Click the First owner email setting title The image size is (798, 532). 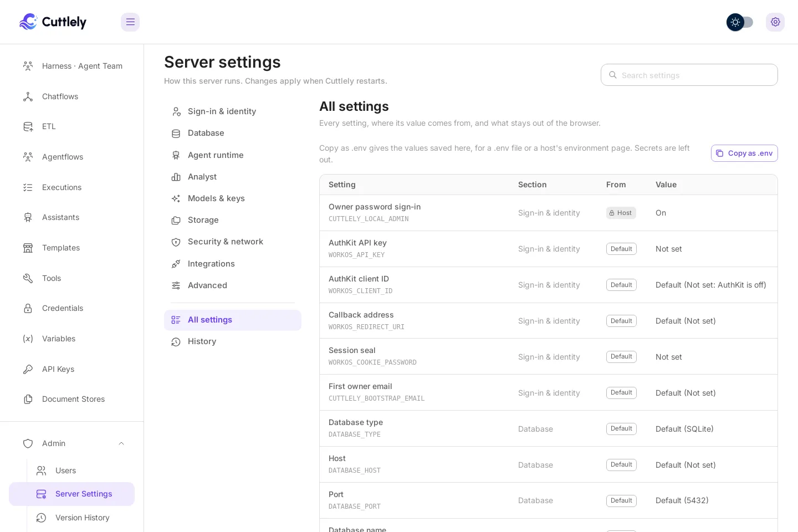(x=360, y=386)
